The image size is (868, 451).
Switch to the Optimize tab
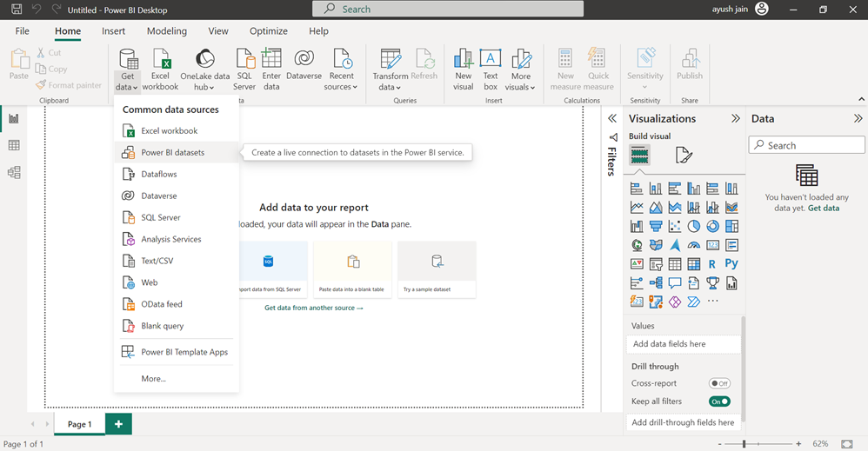tap(269, 31)
